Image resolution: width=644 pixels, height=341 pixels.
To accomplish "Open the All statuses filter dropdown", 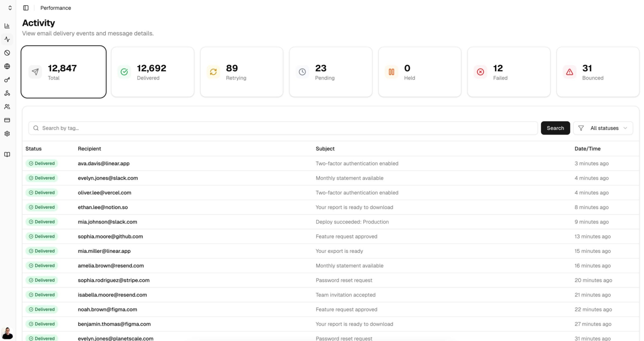I will tap(603, 128).
